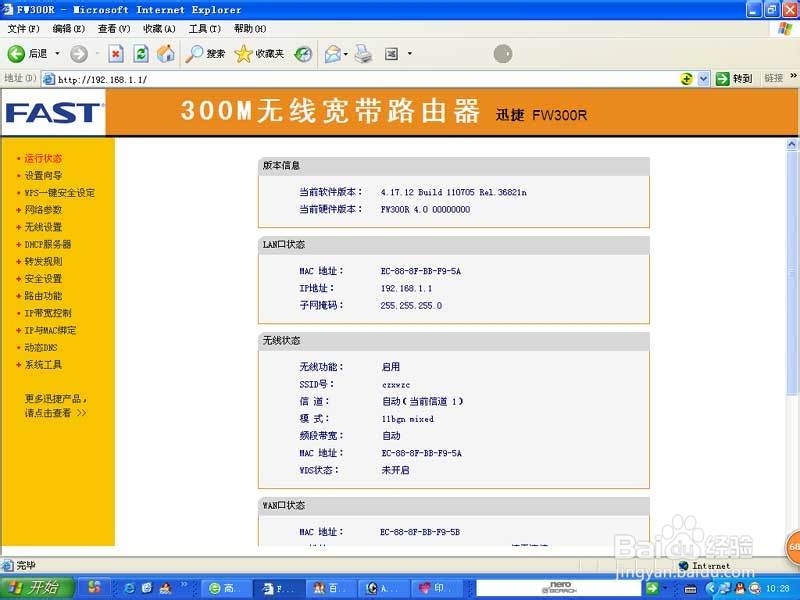Viewport: 800px width, 600px height.
Task: Click the green 转到 Go arrow
Action: pyautogui.click(x=722, y=79)
